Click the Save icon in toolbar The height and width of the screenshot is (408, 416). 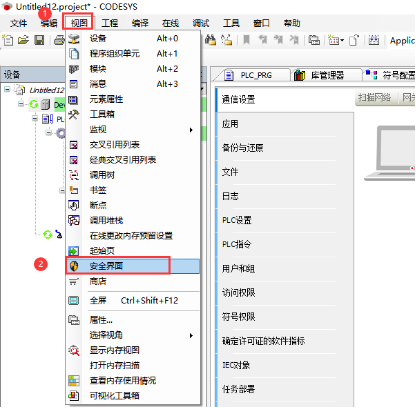click(39, 41)
